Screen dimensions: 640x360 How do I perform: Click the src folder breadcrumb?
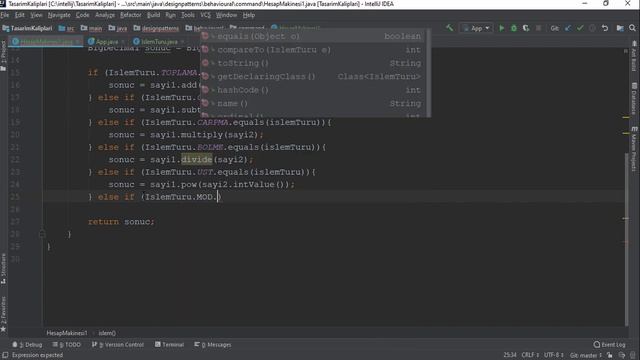67,28
